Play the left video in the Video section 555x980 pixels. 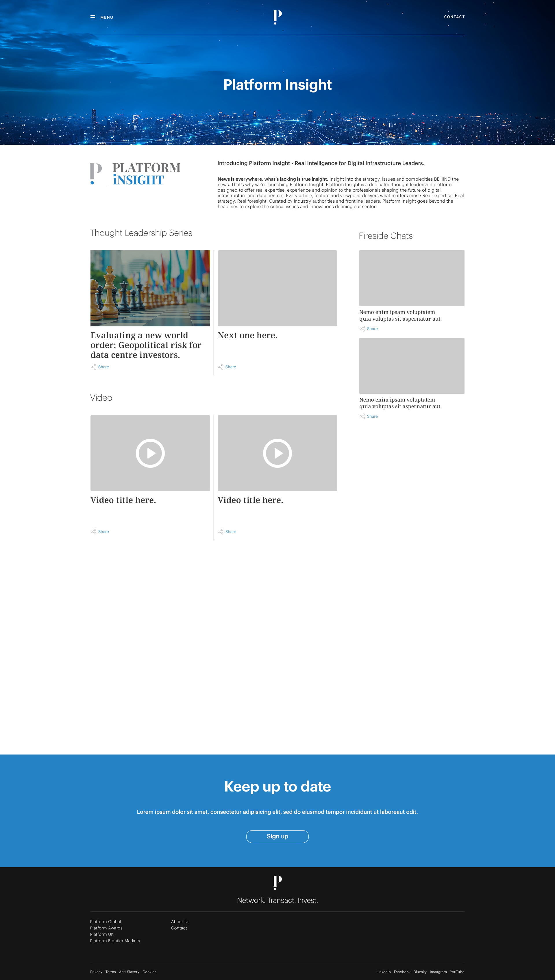pos(150,453)
